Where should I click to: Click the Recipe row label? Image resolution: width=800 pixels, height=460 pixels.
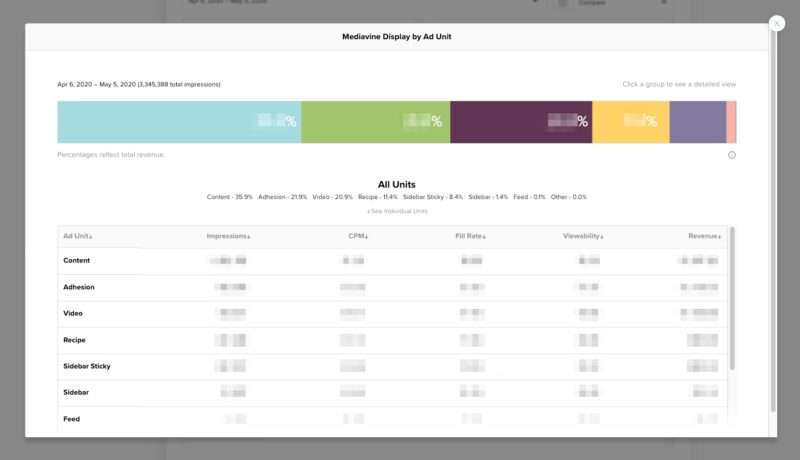pos(74,340)
